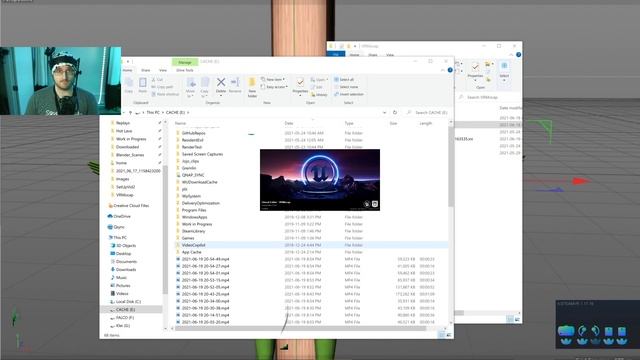640x360 pixels.
Task: Click the Copy icon in Clipboard group
Action: (129, 83)
